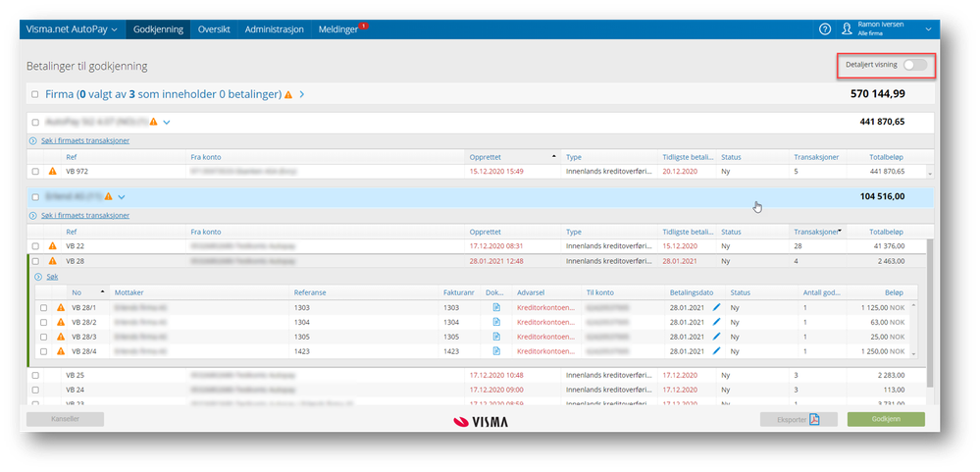This screenshot has width=980, height=472.
Task: Click the warning icon for VB 28/1
Action: (x=61, y=307)
